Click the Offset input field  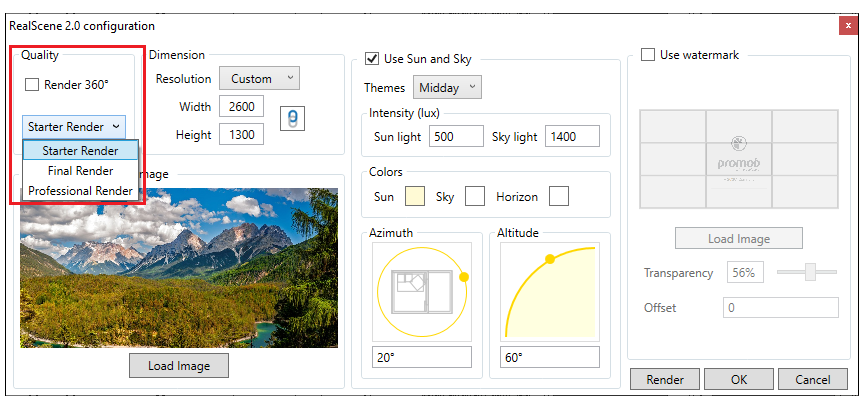click(781, 307)
